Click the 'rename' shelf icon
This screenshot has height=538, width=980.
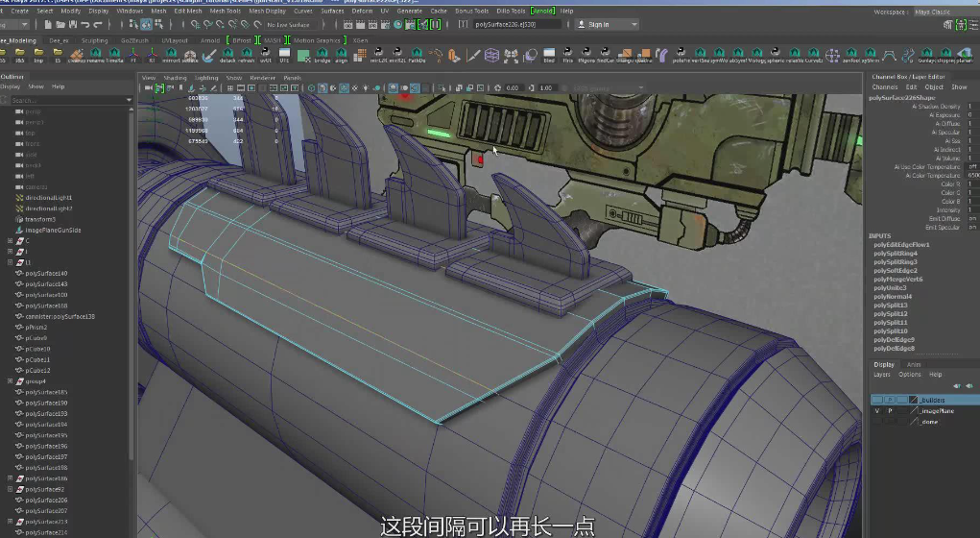[x=95, y=55]
